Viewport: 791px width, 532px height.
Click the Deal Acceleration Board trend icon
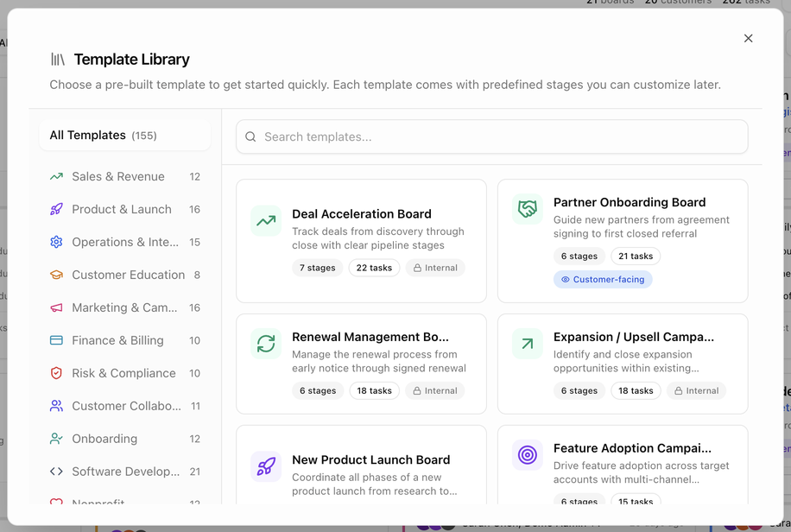click(266, 221)
